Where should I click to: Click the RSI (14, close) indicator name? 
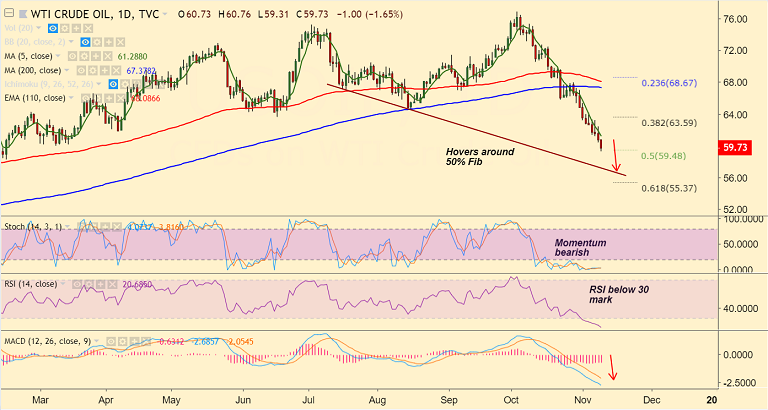tap(30, 284)
